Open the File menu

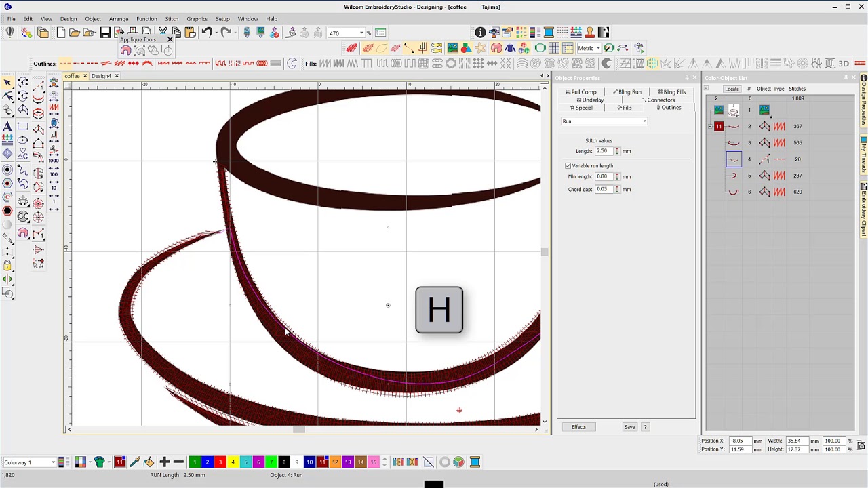[11, 19]
